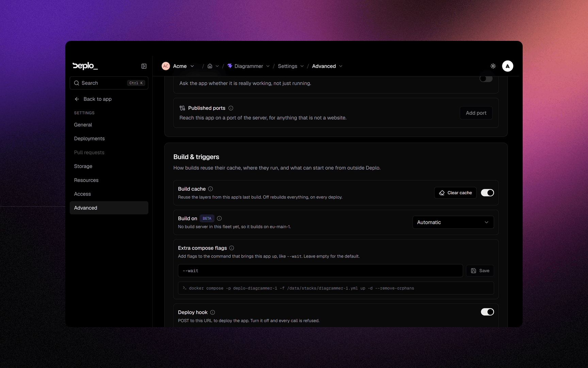Enable the health check toggle at top
The width and height of the screenshot is (588, 368).
click(x=486, y=79)
